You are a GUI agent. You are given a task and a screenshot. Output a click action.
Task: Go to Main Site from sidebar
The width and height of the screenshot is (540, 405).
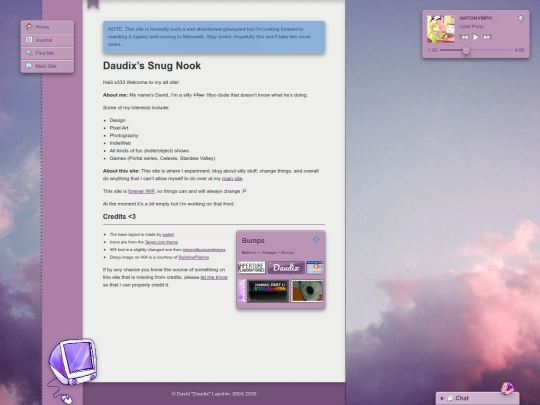point(47,66)
